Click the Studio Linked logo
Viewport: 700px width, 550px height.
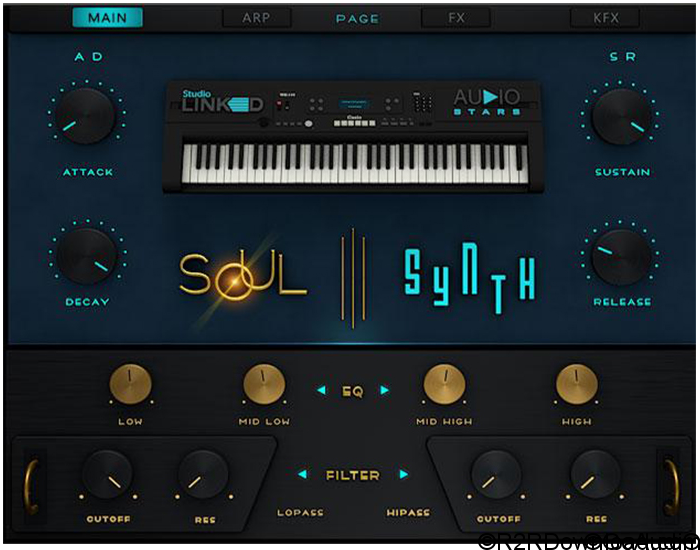pos(223,102)
